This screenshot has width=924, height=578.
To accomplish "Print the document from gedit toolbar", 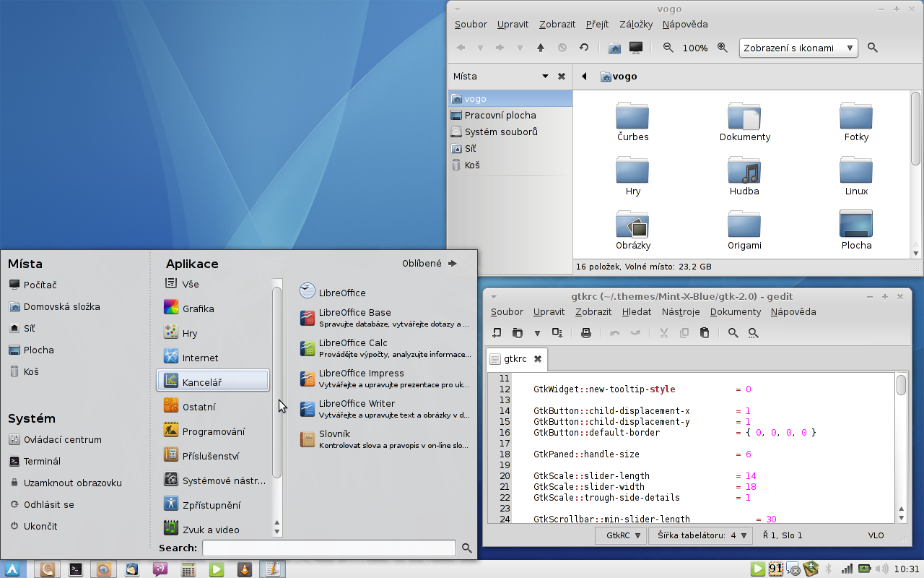I will tap(586, 332).
